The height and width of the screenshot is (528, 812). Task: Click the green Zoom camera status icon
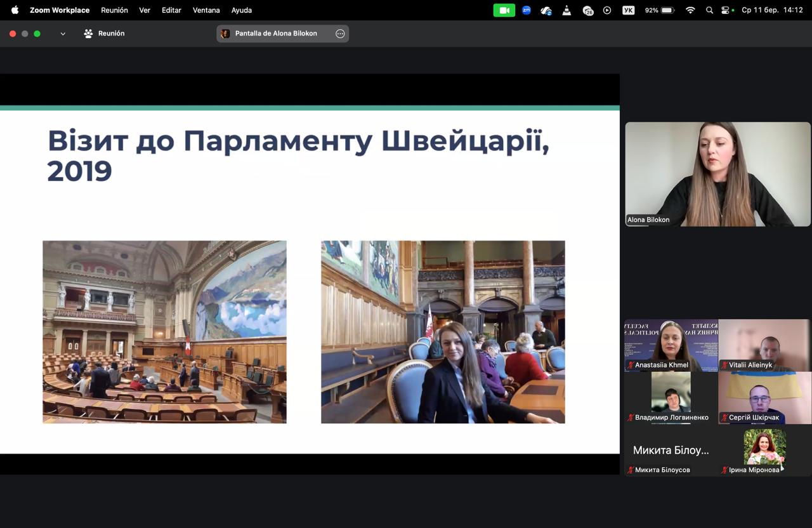pyautogui.click(x=504, y=10)
